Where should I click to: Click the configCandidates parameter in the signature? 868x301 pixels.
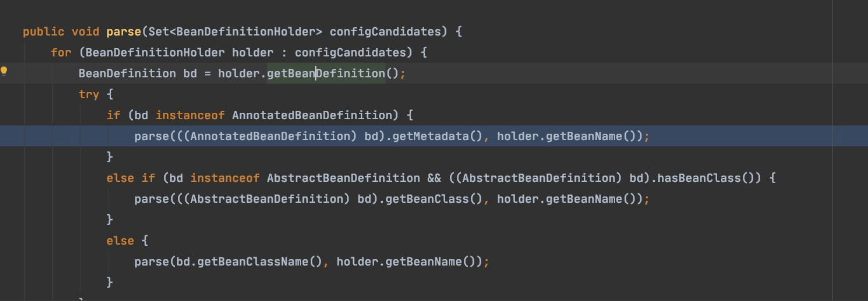point(385,31)
